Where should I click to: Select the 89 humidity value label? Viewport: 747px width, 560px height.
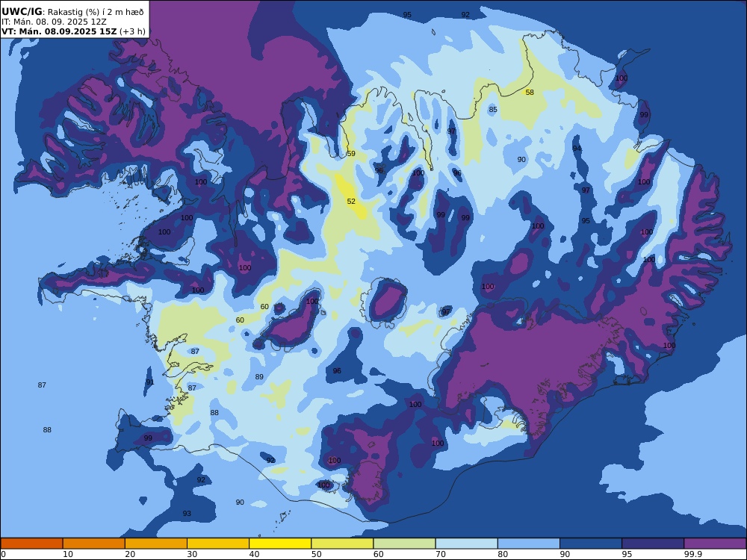pyautogui.click(x=259, y=376)
